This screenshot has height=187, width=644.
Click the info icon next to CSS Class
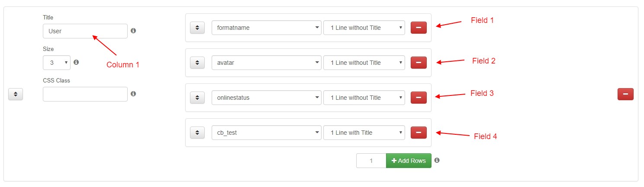(x=133, y=94)
